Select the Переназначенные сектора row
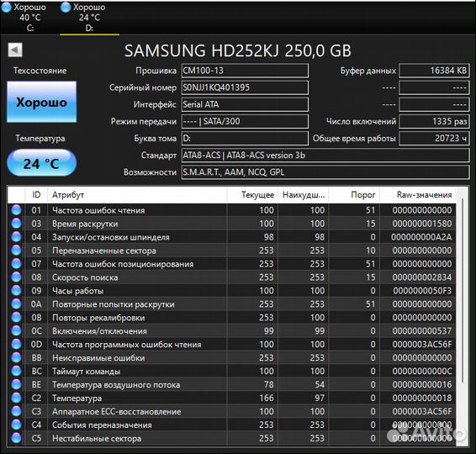 232,251
